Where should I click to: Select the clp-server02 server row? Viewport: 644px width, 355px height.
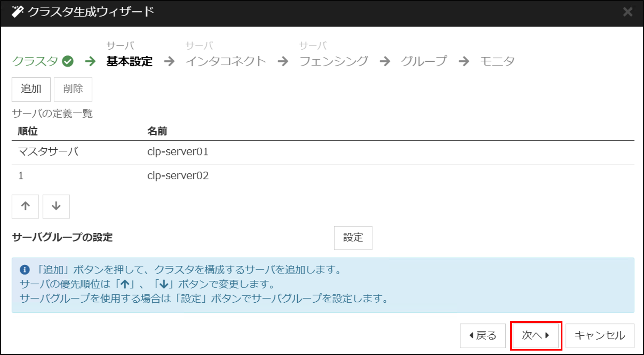[x=178, y=176]
